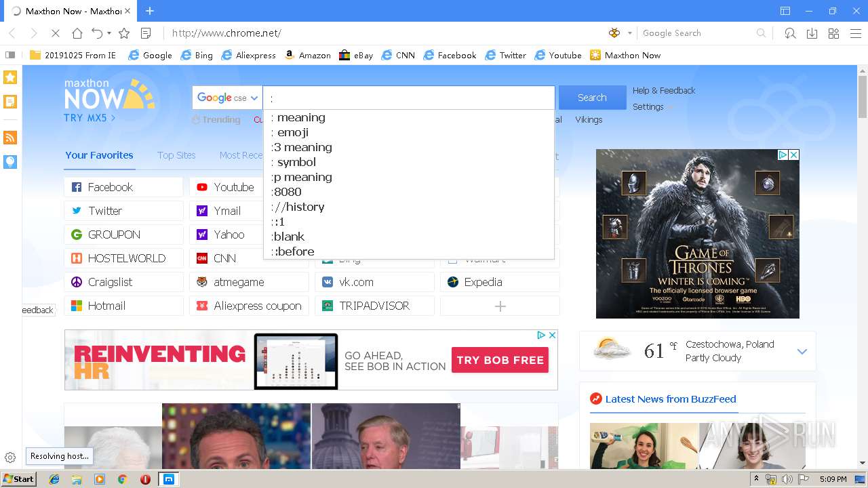Open the Vikings trending link
Screen dimensions: 868x488
589,119
